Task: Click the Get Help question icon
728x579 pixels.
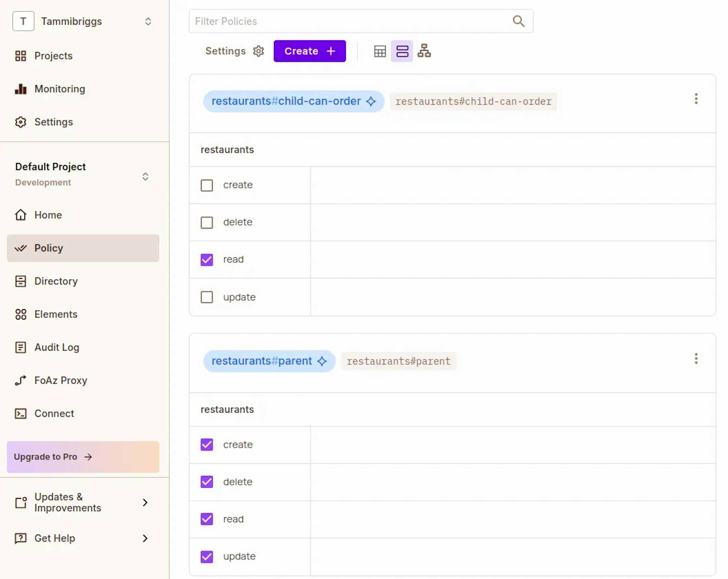Action: tap(21, 538)
